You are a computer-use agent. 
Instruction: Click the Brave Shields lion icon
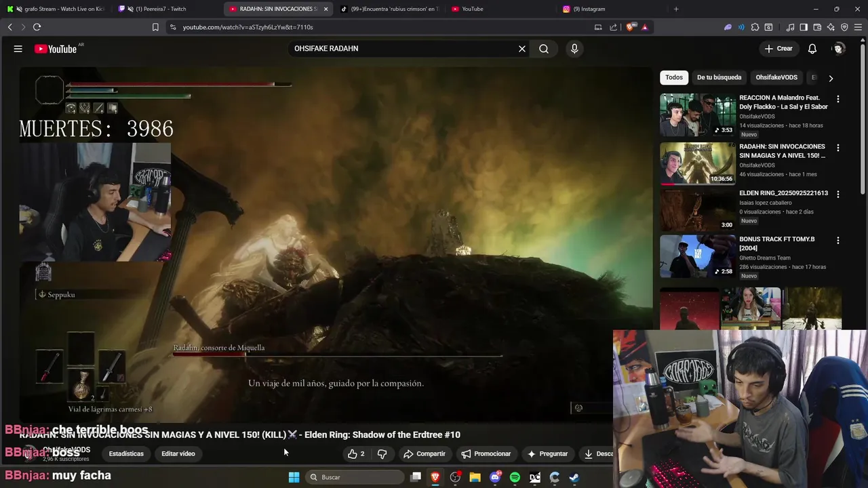(631, 27)
